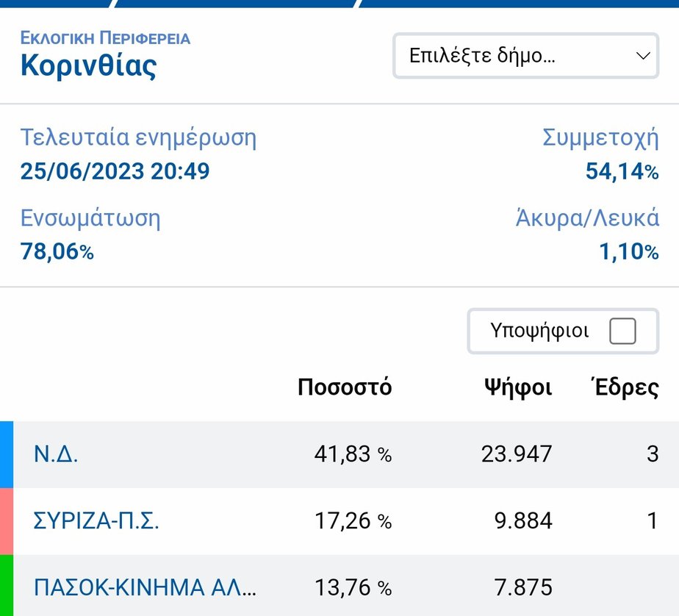Screen dimensions: 679x616
Task: Open the ΣΥΡΙΖΑ-Π.Σ. party link
Action: pos(96,521)
